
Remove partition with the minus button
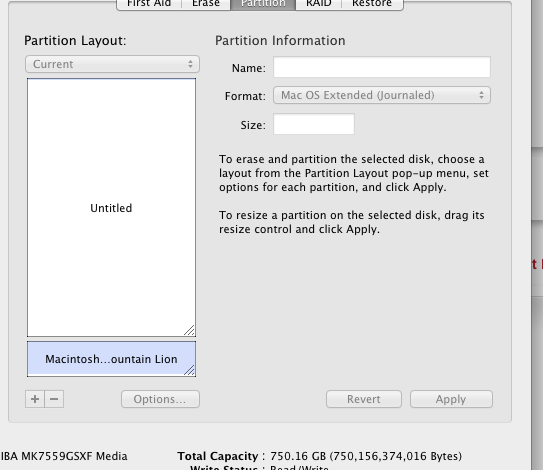click(54, 399)
